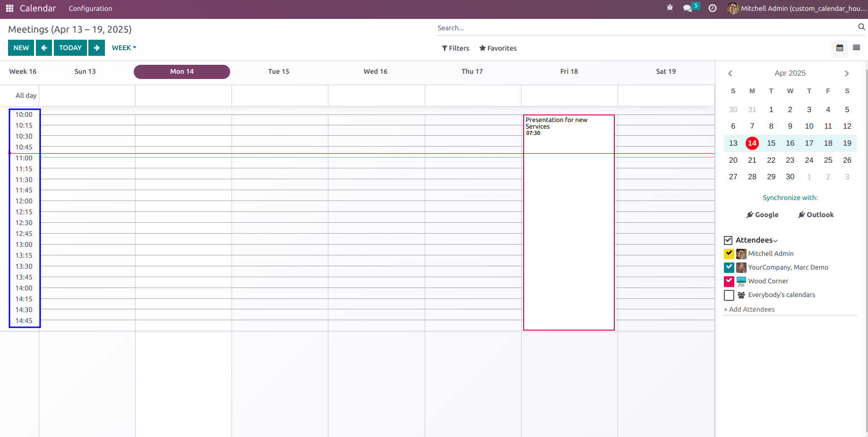Synchronize with Google
Image resolution: width=868 pixels, height=437 pixels.
[x=762, y=215]
